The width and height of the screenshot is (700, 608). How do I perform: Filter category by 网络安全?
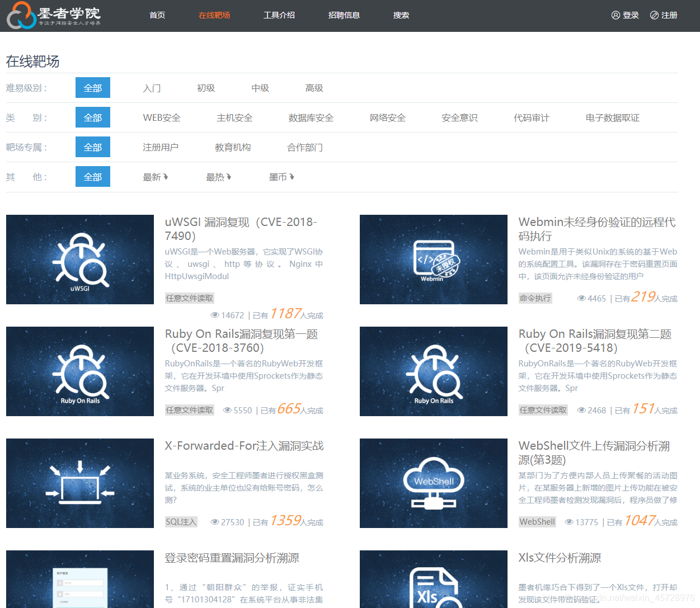coord(388,117)
